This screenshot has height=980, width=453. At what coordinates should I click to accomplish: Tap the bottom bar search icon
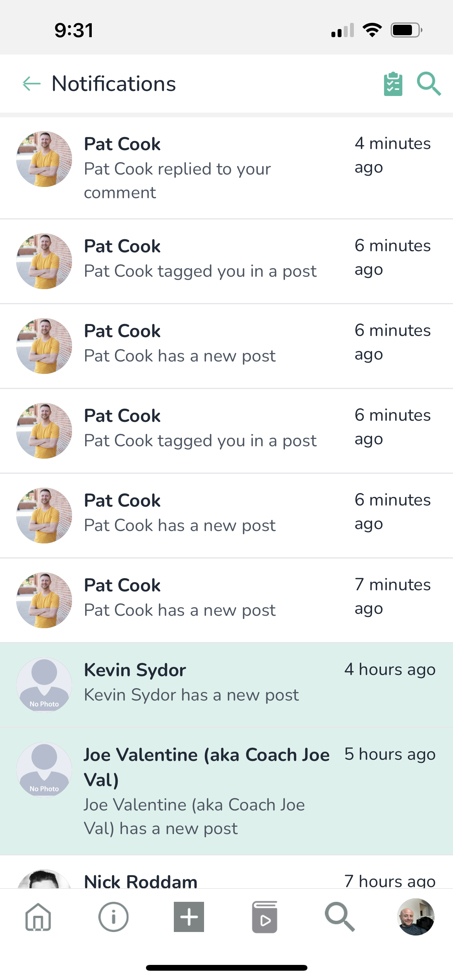tap(340, 917)
